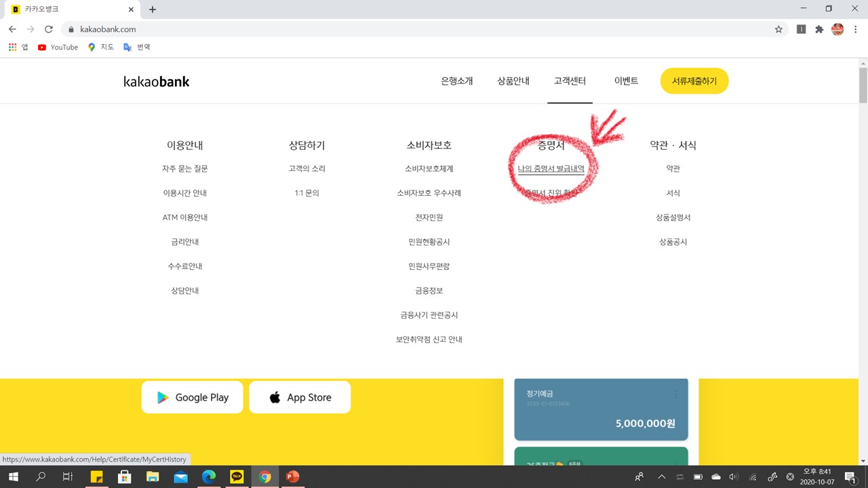This screenshot has height=488, width=868.
Task: Open the 이벤트 menu
Action: click(x=626, y=81)
